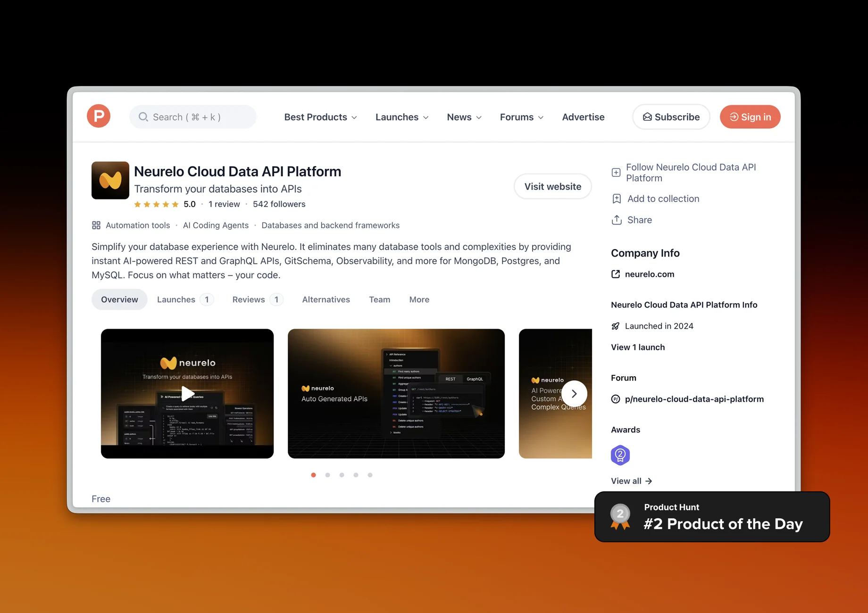Follow Neurelo via the plus icon

pyautogui.click(x=616, y=172)
